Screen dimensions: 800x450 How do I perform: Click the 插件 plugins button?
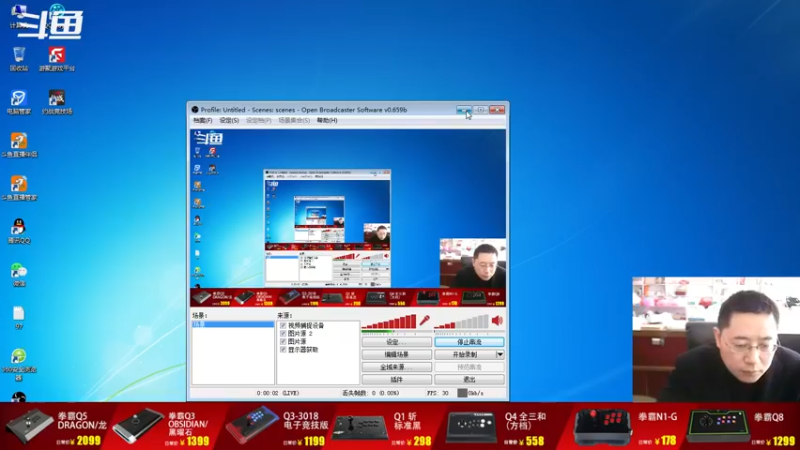click(x=396, y=379)
